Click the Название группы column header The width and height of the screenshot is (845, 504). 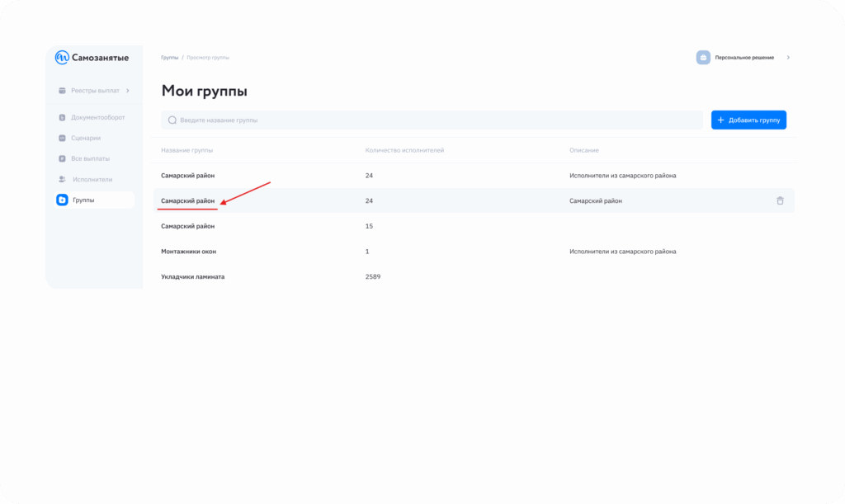pos(186,150)
